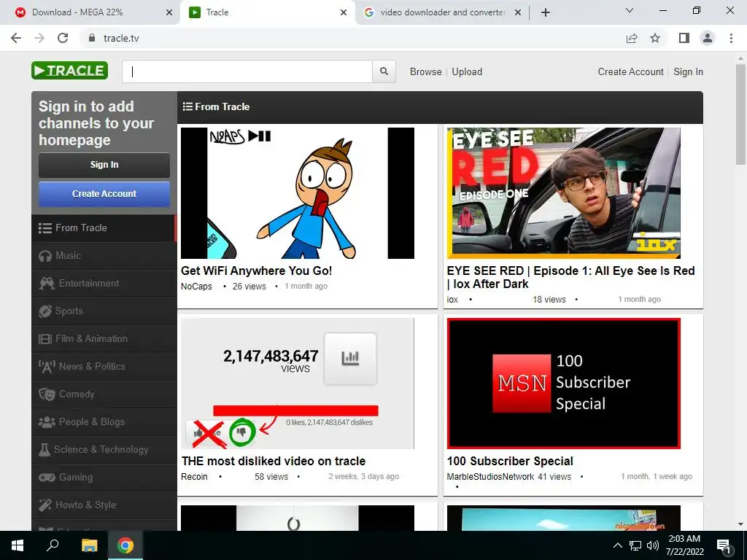Reload the page with the refresh icon
The image size is (747, 560).
coord(63,38)
